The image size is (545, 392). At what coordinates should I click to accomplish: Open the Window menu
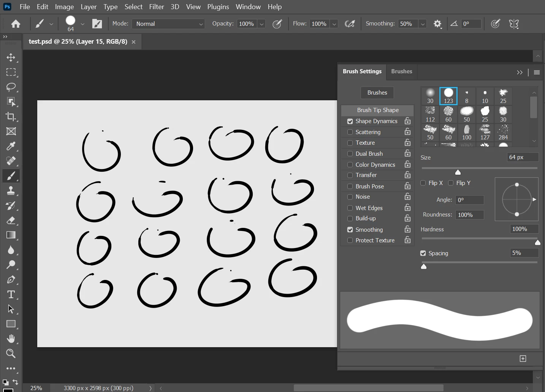248,7
